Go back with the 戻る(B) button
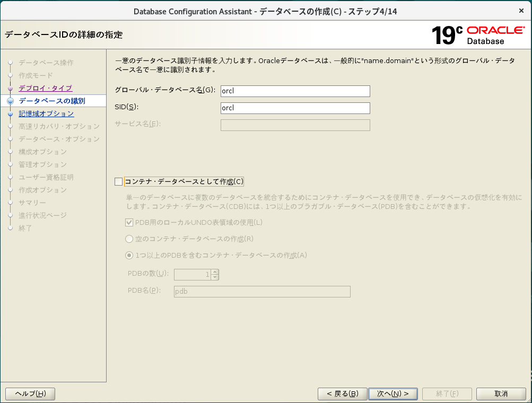 (342, 393)
